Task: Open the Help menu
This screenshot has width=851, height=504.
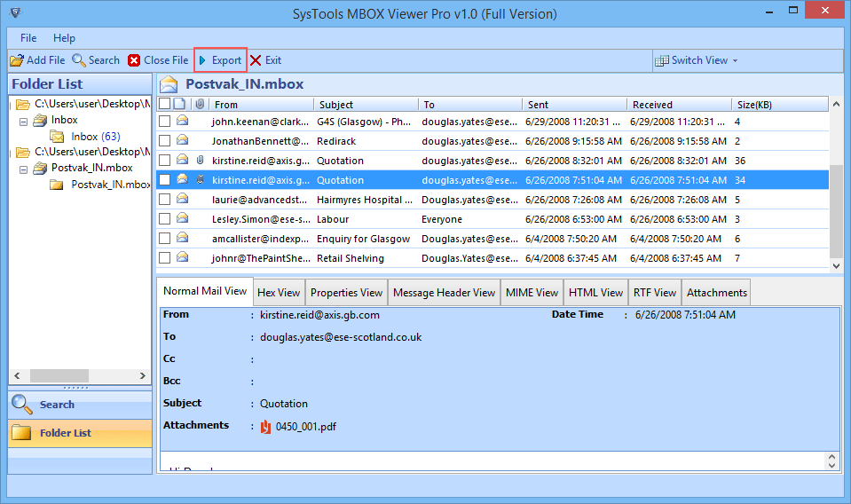Action: click(x=64, y=38)
